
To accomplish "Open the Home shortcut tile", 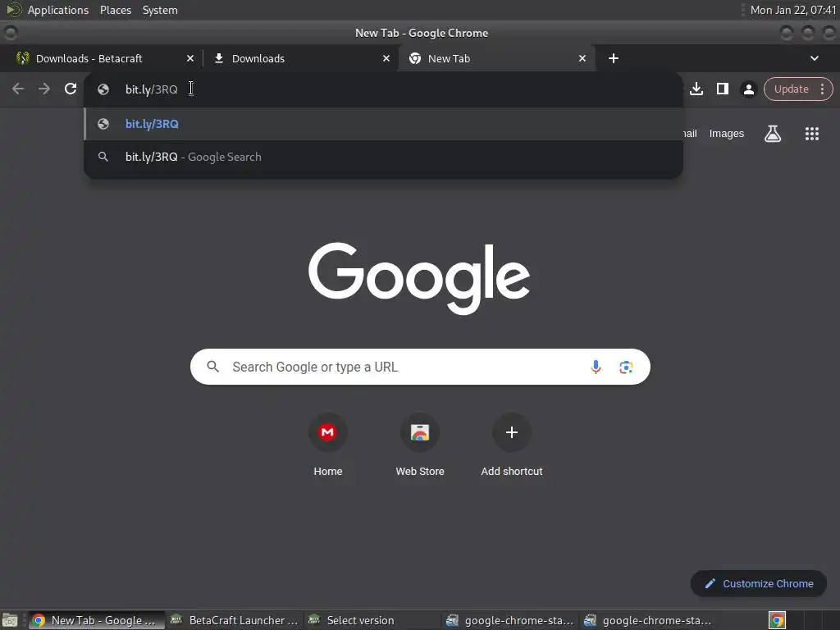I will pyautogui.click(x=328, y=445).
